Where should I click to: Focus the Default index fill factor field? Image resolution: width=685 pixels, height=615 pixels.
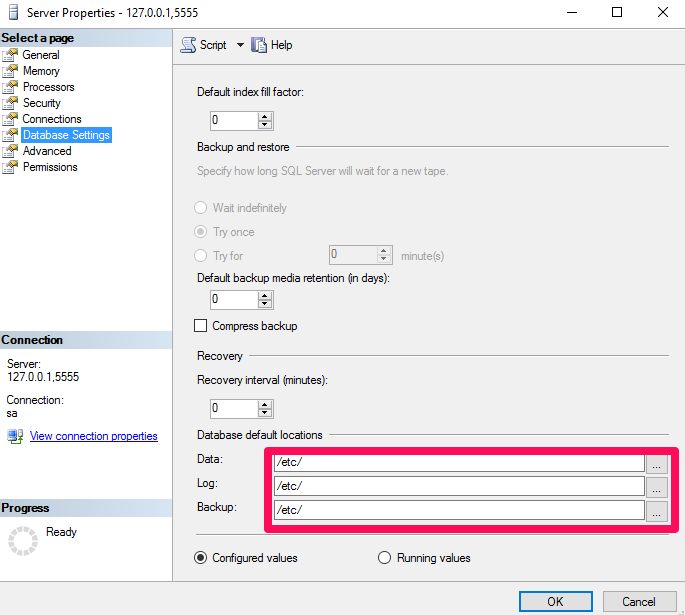click(234, 121)
